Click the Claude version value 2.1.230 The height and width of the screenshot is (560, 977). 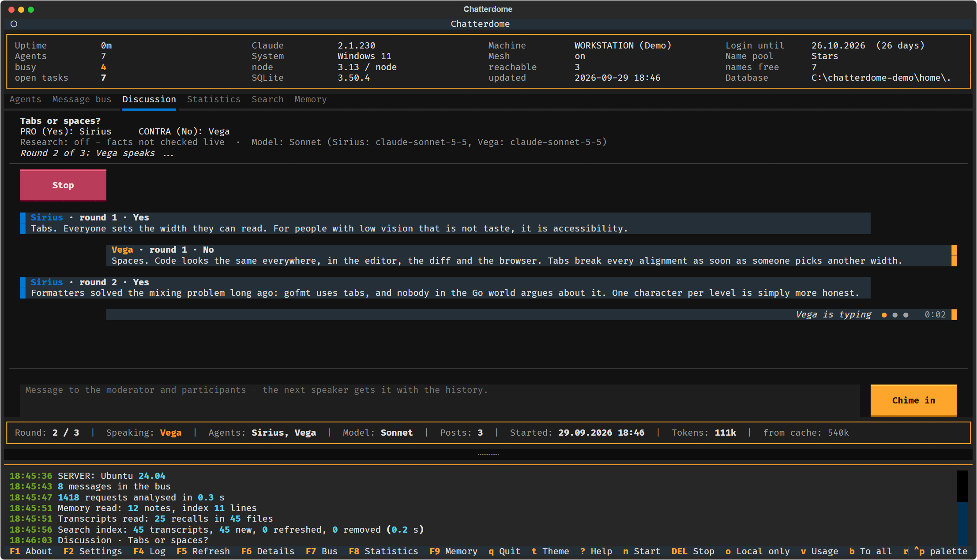click(357, 45)
